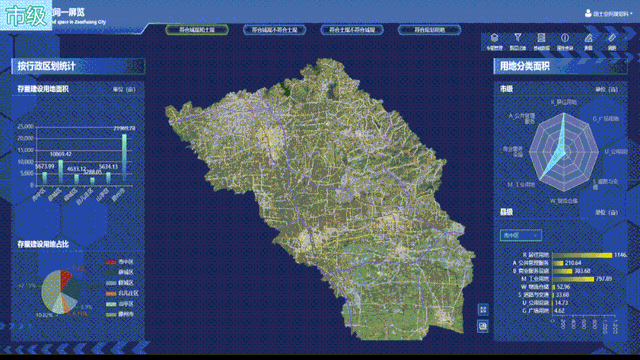Expand the 市中区 county dropdown
The image size is (640, 360).
point(520,235)
